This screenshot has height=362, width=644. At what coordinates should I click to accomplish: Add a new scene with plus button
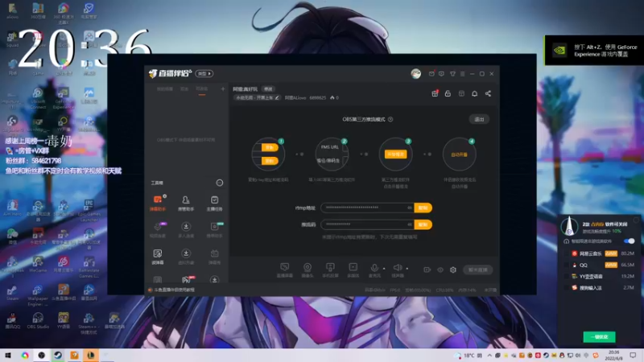tap(223, 88)
